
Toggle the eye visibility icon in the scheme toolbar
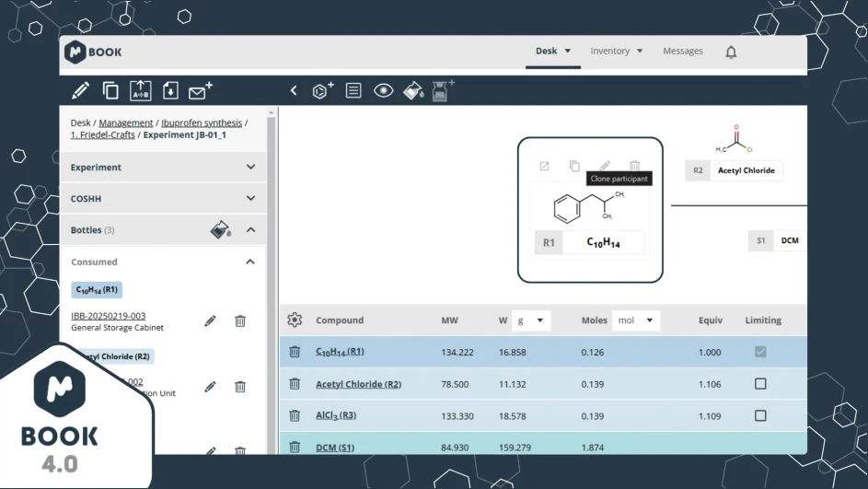click(x=384, y=90)
